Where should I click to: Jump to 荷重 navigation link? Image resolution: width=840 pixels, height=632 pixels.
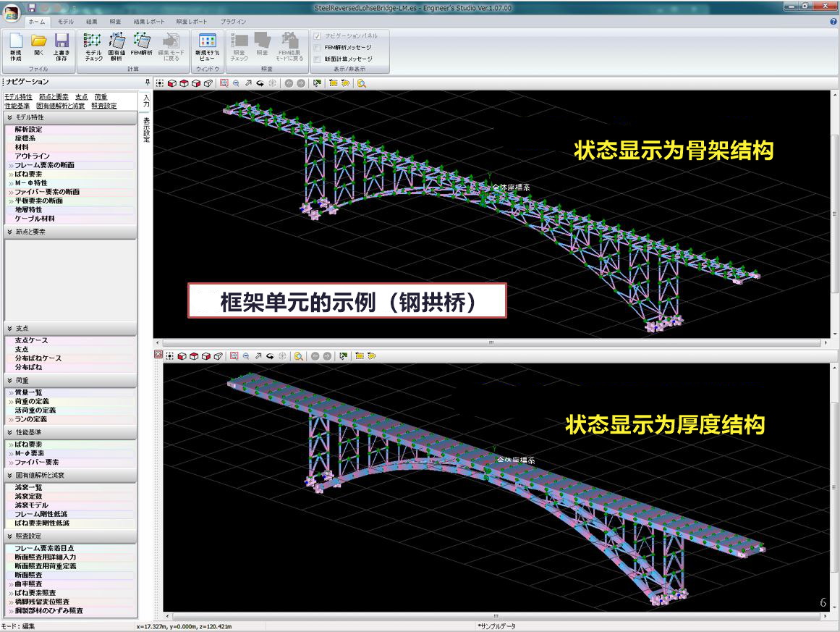point(101,97)
